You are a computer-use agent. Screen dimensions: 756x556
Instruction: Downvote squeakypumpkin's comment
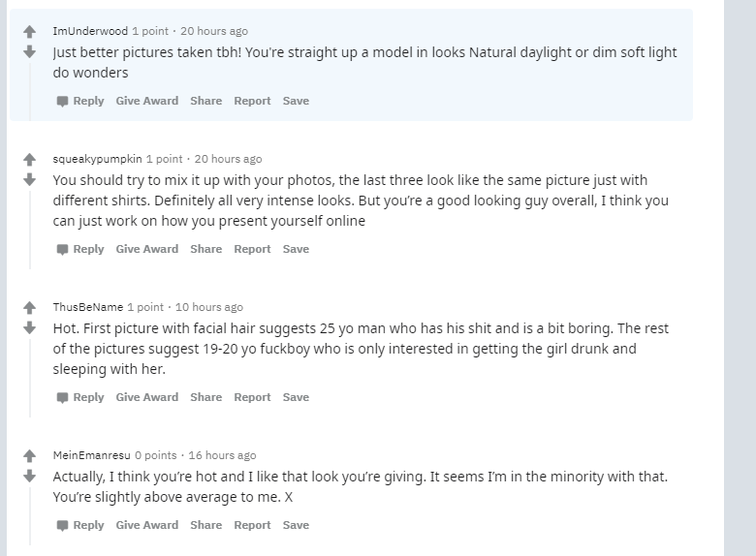tap(29, 178)
